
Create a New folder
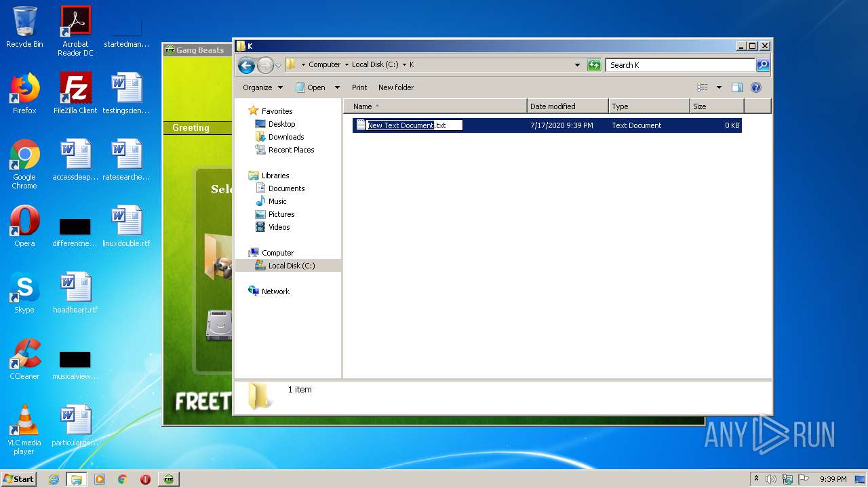(396, 87)
